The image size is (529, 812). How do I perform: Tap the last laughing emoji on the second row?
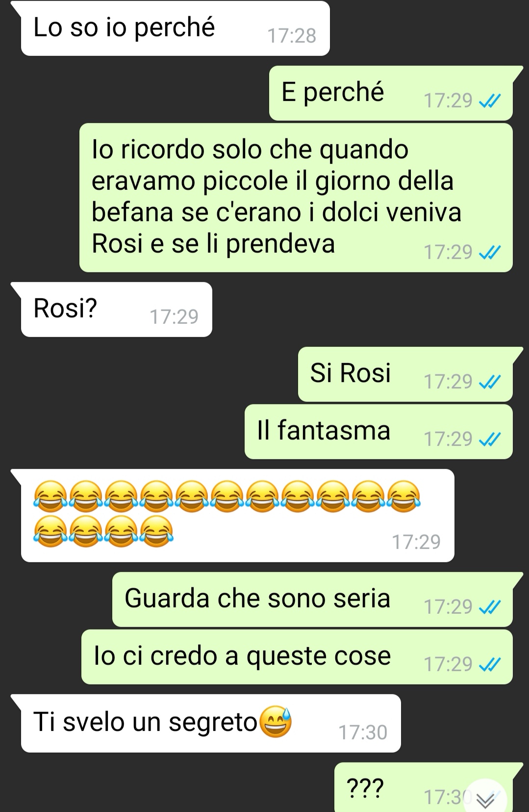click(x=156, y=531)
